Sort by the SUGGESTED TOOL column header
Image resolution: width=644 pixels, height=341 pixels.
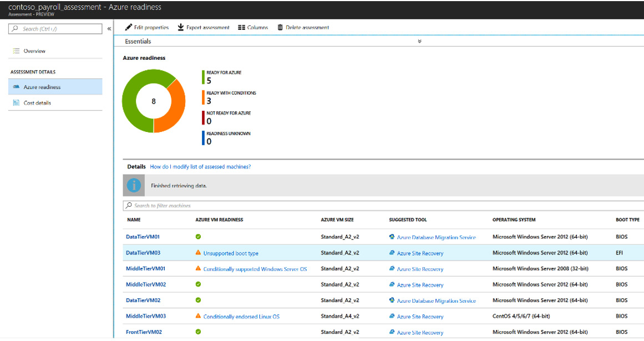408,220
